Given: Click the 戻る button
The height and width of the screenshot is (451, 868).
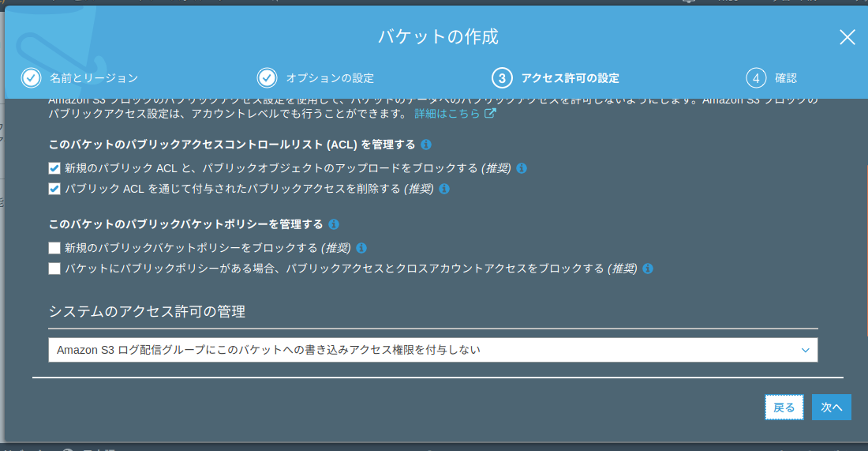Looking at the screenshot, I should [784, 408].
